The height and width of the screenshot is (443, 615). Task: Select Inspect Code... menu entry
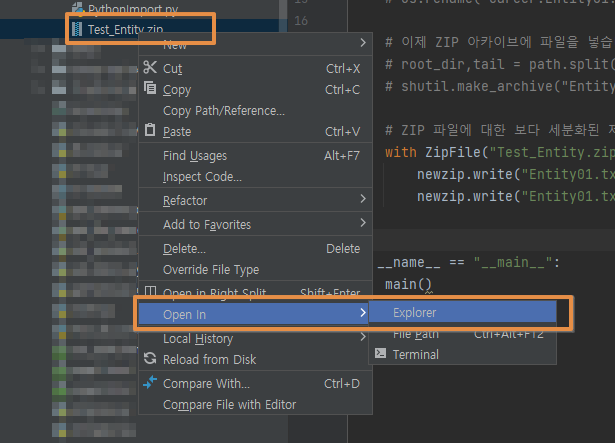[x=255, y=177]
